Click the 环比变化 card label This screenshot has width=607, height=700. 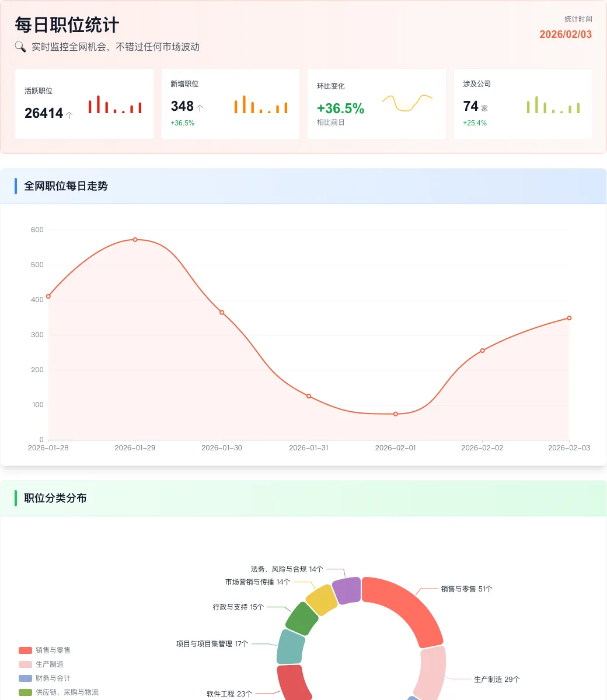[331, 86]
